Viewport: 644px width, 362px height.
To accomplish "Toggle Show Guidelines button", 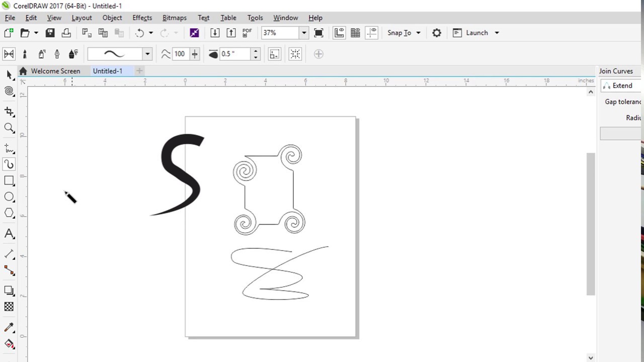I will [x=372, y=33].
